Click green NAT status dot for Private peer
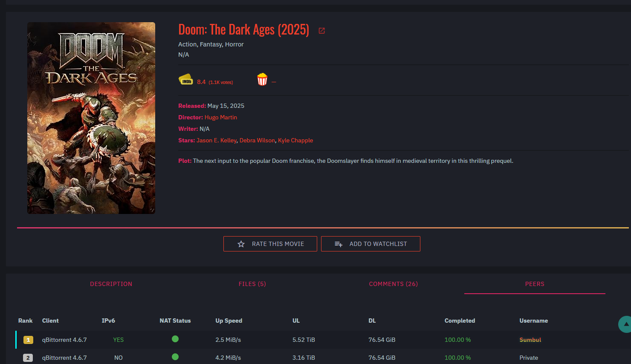The width and height of the screenshot is (631, 364). (x=175, y=357)
